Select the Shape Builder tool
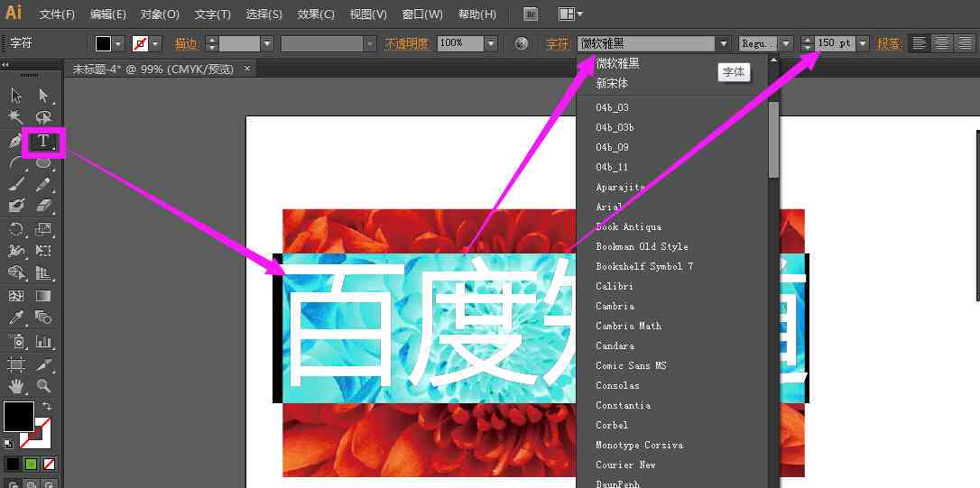This screenshot has height=488, width=980. click(x=16, y=272)
